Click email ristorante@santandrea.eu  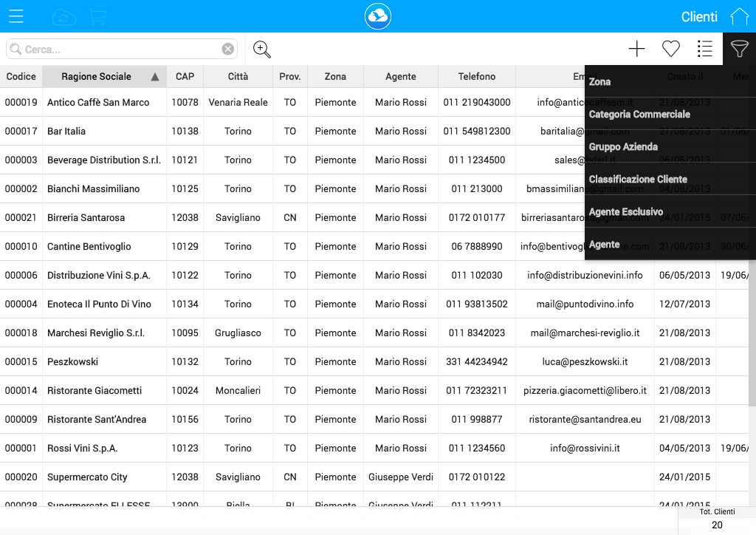point(585,420)
